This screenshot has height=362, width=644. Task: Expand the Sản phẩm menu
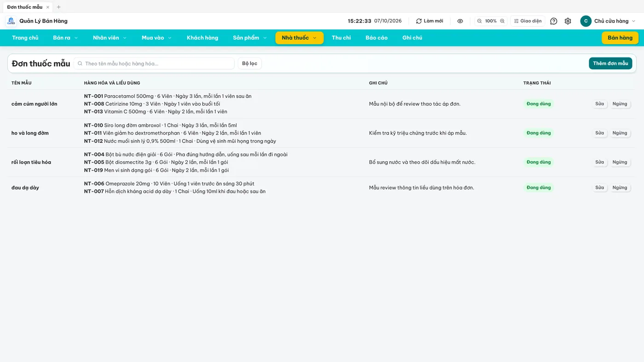(250, 38)
